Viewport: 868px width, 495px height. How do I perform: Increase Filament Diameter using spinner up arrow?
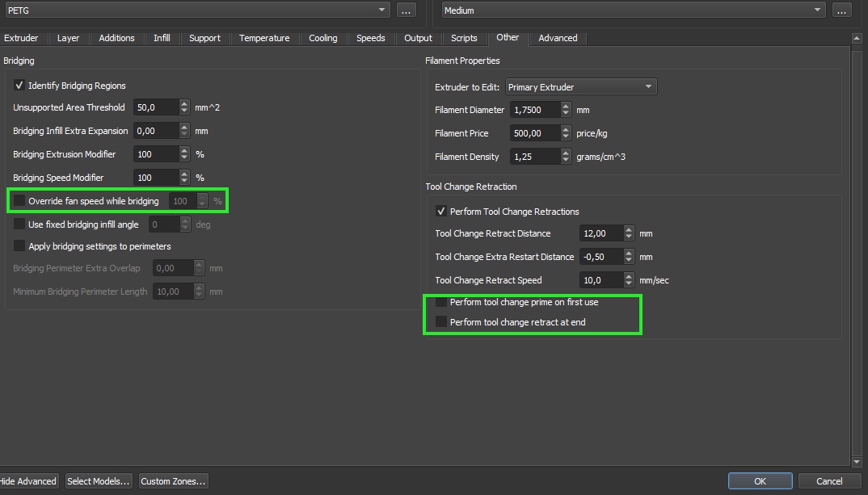(565, 106)
